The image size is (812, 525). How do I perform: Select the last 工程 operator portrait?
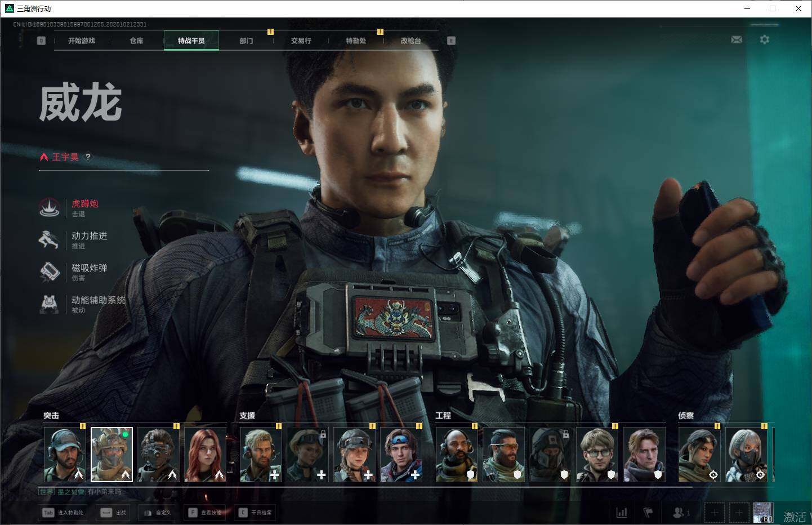644,455
